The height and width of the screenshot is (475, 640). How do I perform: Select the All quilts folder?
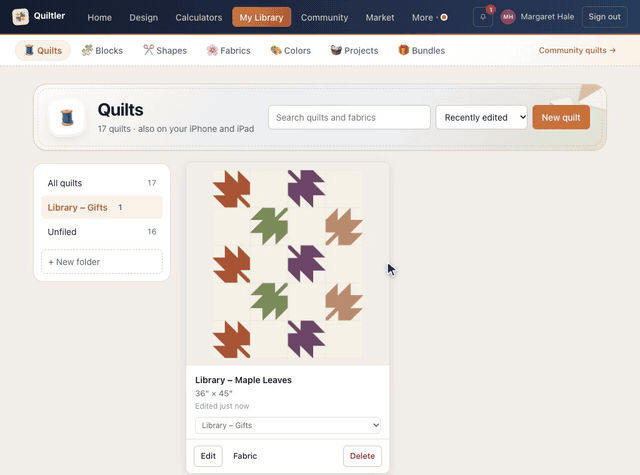tap(102, 183)
